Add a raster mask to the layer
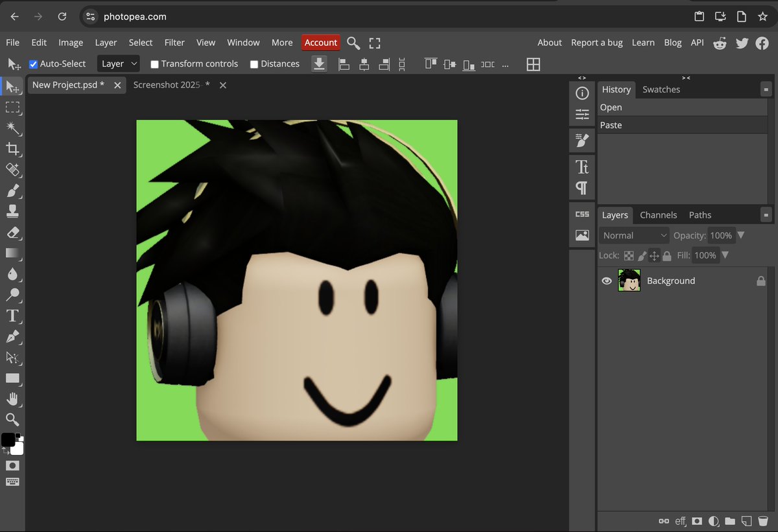Image resolution: width=778 pixels, height=532 pixels. click(x=697, y=520)
